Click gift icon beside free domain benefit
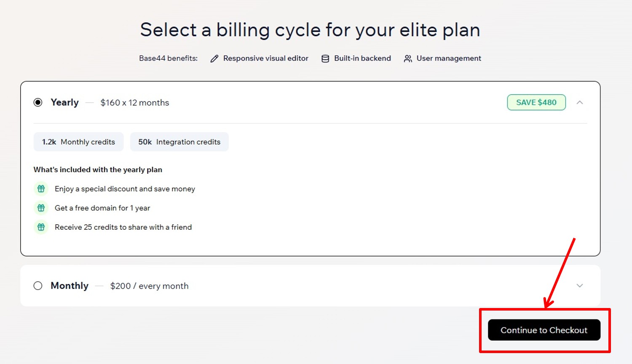The image size is (632, 364). (x=41, y=208)
